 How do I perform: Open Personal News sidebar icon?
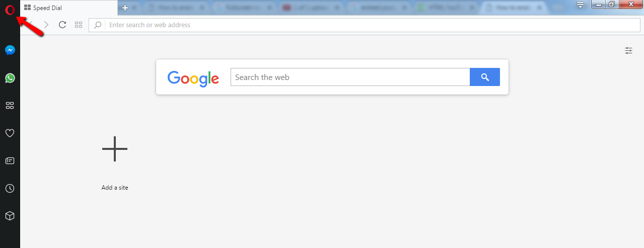pos(10,161)
